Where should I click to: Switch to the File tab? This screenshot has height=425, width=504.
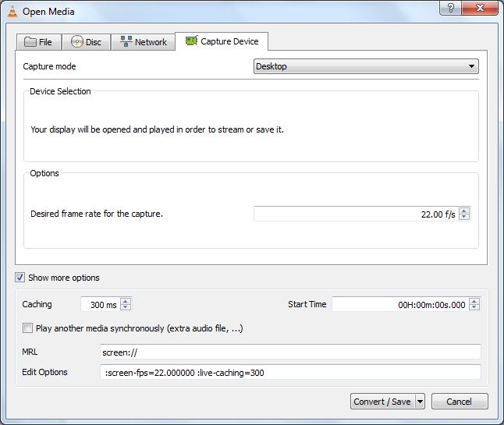pyautogui.click(x=39, y=42)
